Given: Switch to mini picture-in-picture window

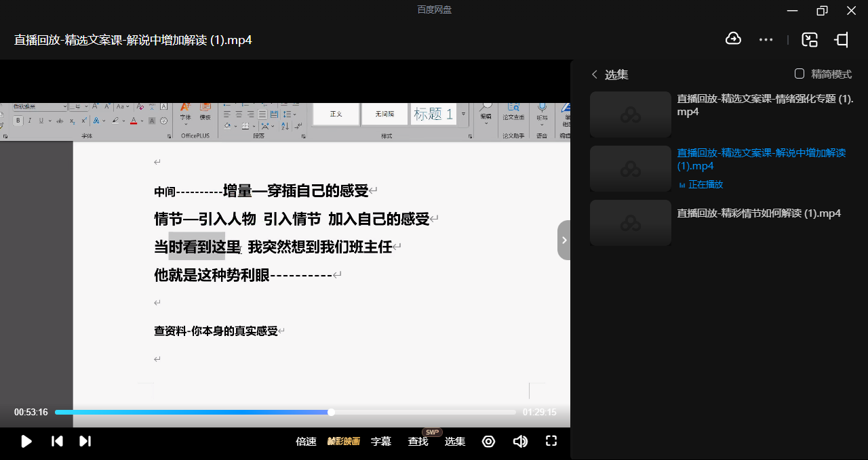Looking at the screenshot, I should click(810, 40).
